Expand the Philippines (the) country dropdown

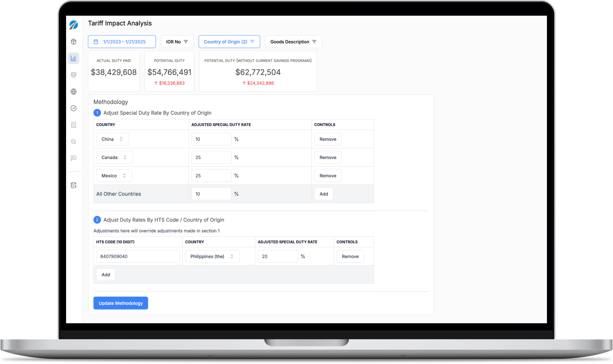tap(212, 256)
